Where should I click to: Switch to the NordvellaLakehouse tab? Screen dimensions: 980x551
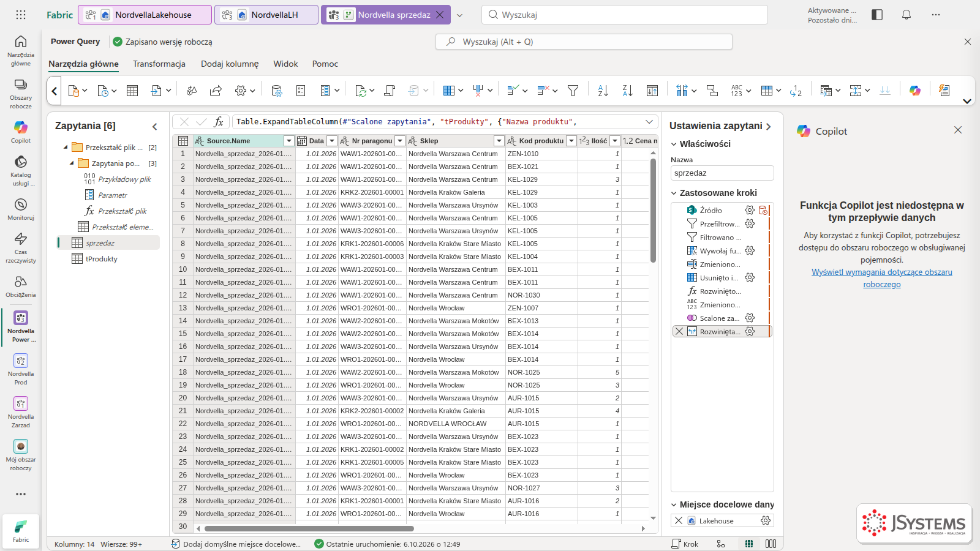click(145, 15)
